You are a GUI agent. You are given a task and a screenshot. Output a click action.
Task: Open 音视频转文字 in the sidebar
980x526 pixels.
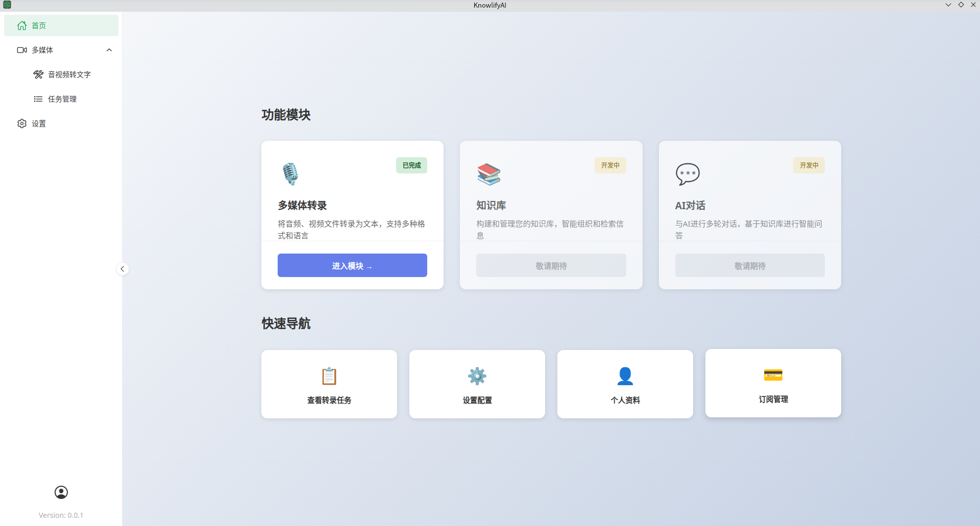pos(69,74)
